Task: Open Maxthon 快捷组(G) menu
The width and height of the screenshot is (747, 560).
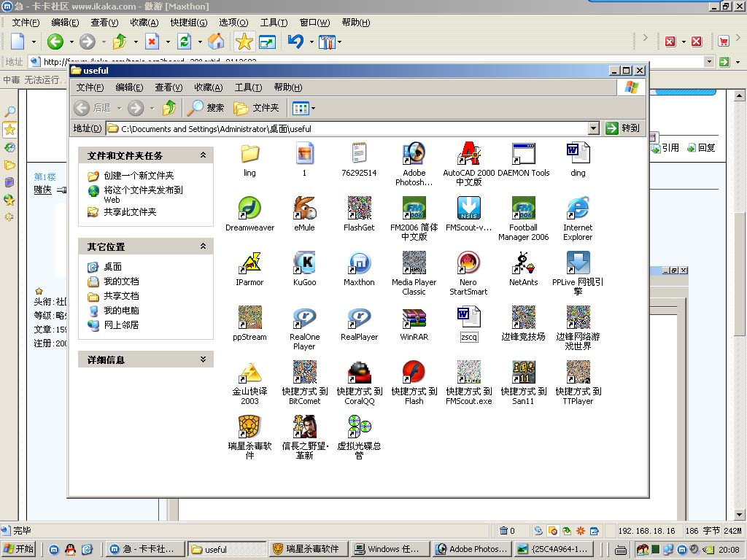Action: (189, 23)
